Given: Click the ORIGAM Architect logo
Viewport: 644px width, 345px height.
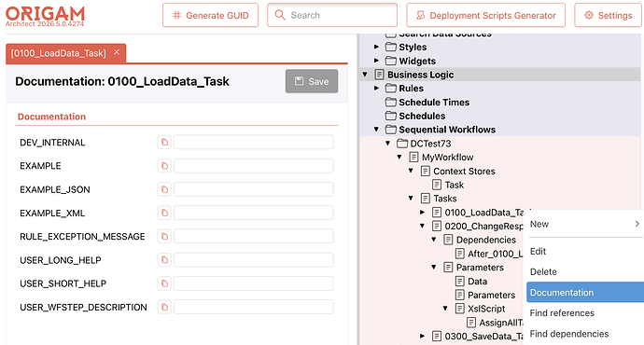Looking at the screenshot, I should [45, 17].
